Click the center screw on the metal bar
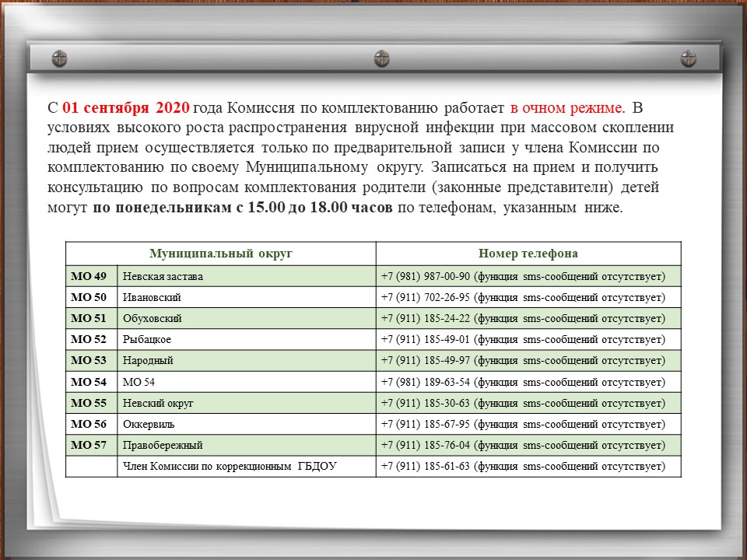 (381, 58)
